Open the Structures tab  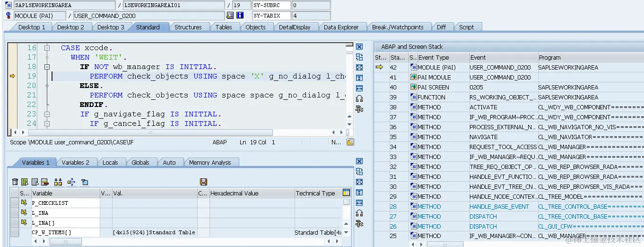pyautogui.click(x=188, y=27)
